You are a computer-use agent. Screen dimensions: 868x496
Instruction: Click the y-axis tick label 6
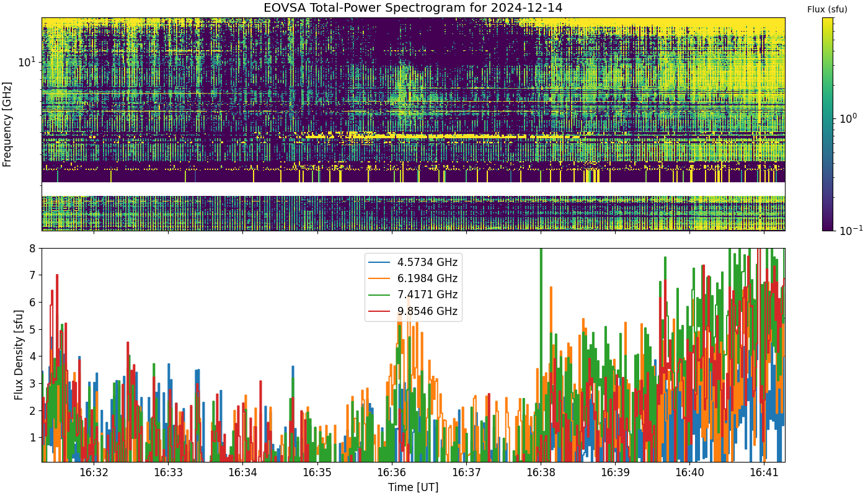click(x=33, y=302)
